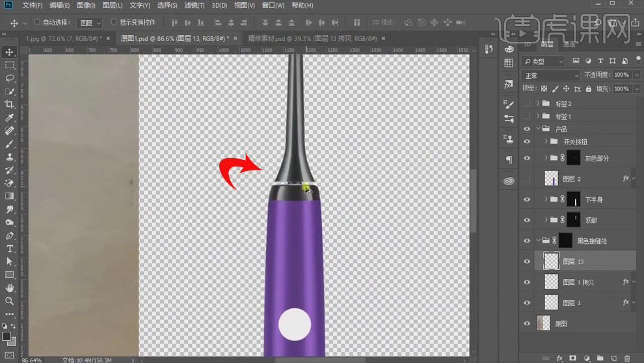Show the hidden 图层 2 layer
The image size is (644, 363).
[x=527, y=179]
